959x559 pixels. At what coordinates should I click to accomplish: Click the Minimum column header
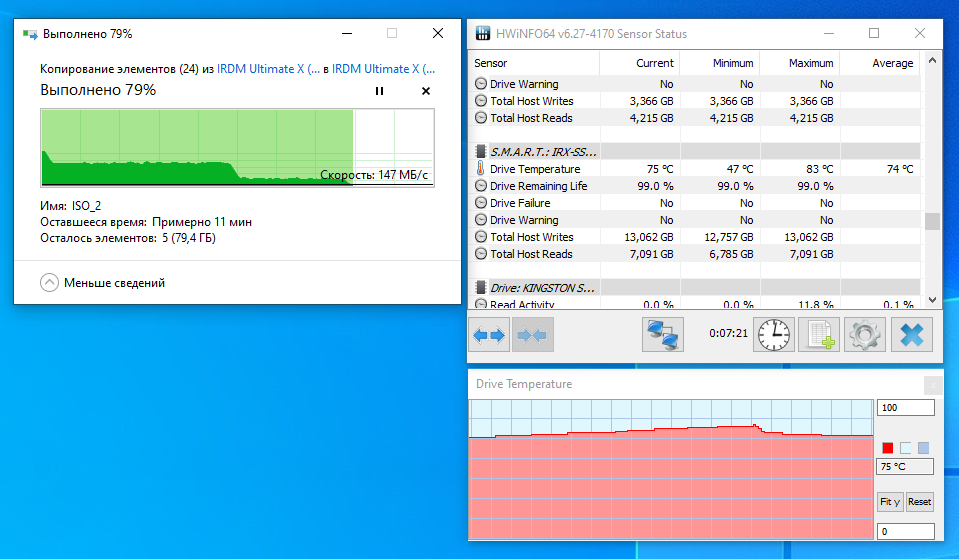[720, 63]
